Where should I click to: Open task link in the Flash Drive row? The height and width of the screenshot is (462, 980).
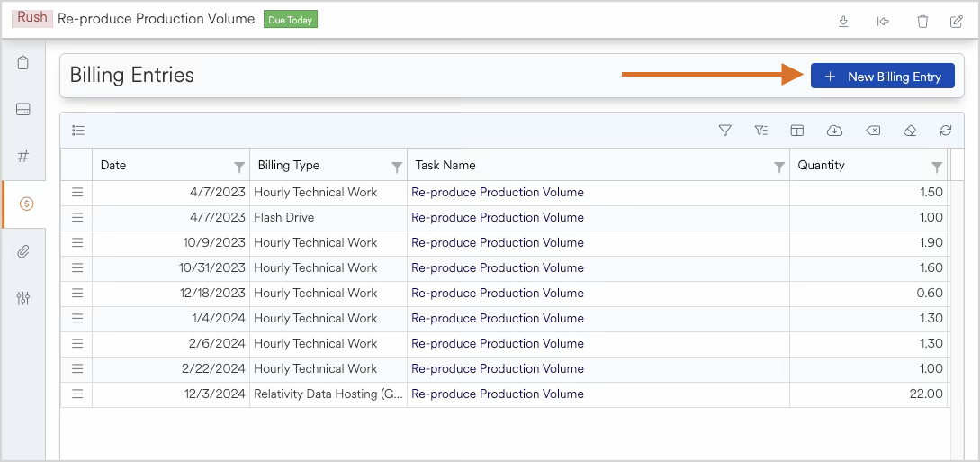click(x=498, y=218)
